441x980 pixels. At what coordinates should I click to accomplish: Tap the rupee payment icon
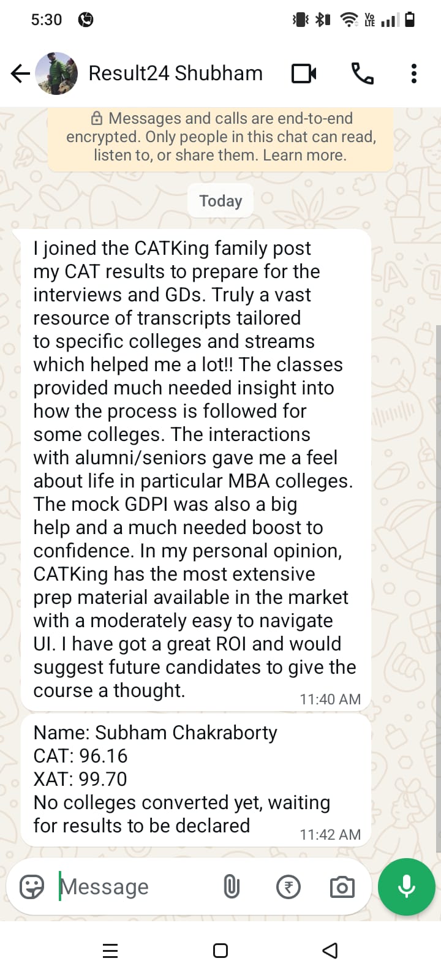pyautogui.click(x=288, y=886)
